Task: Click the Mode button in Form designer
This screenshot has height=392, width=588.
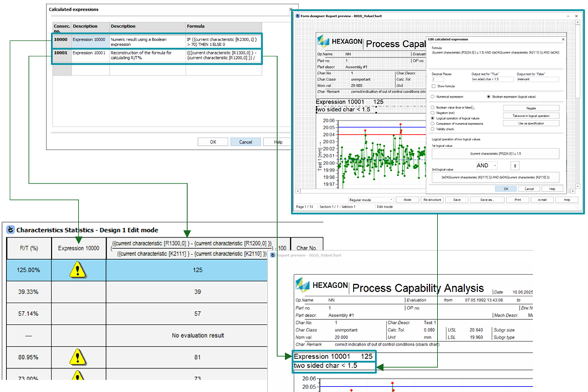Action: coord(407,200)
